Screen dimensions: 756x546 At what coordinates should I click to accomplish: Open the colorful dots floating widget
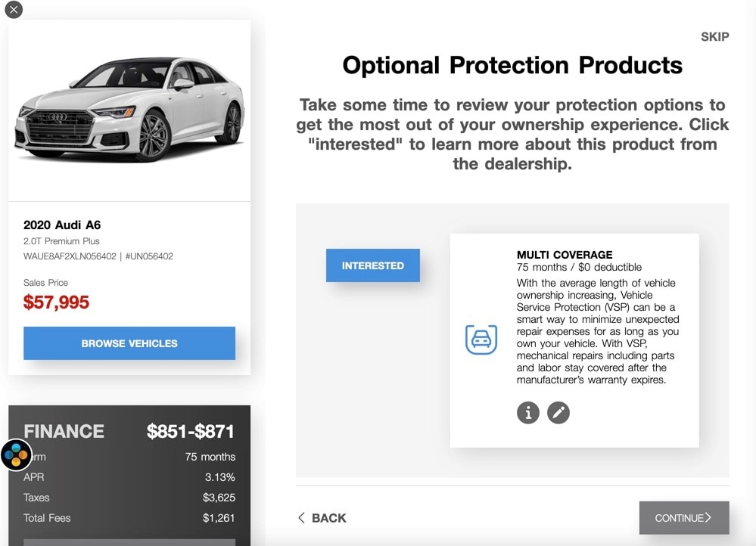click(x=16, y=455)
